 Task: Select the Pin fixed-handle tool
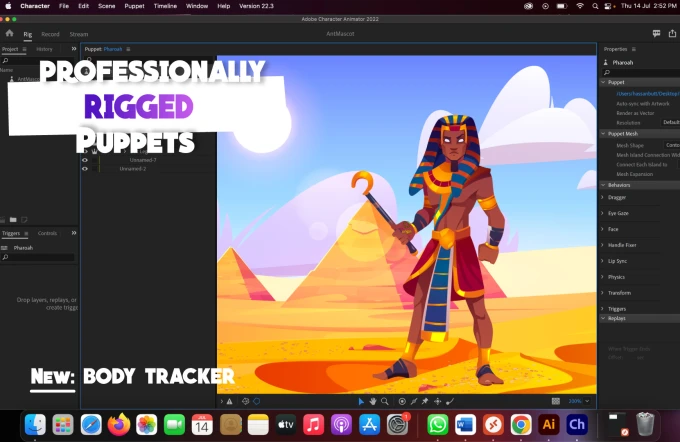tap(425, 402)
